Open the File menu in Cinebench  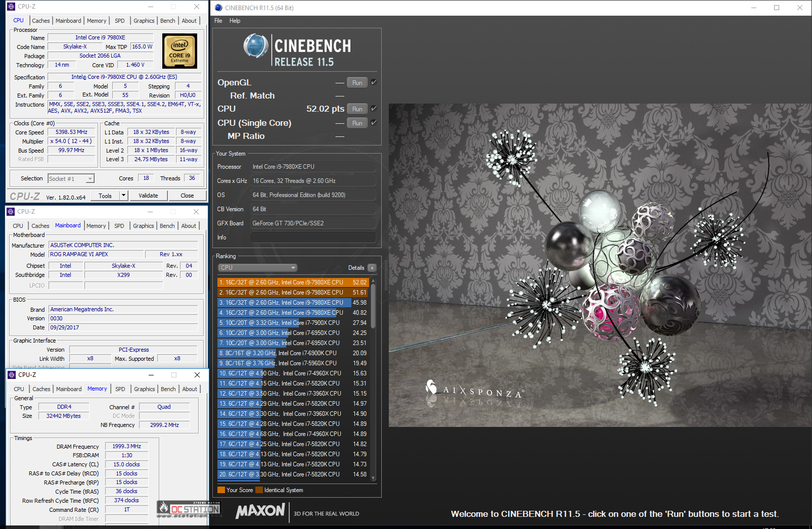tap(218, 21)
